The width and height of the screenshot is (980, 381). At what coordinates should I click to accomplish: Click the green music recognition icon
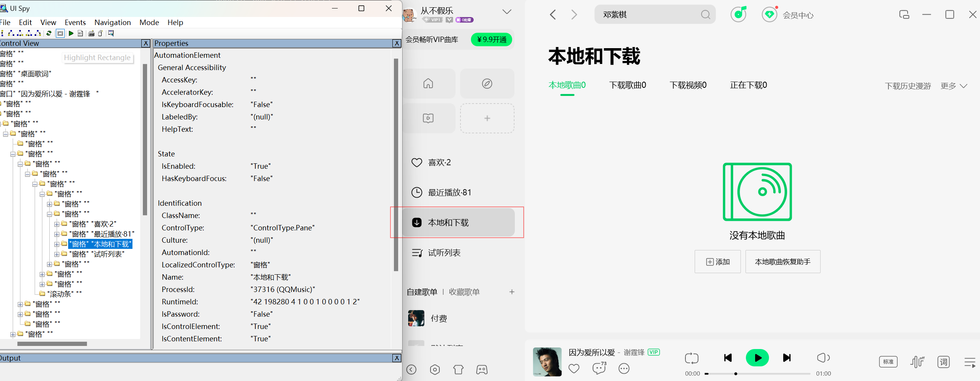tap(739, 14)
